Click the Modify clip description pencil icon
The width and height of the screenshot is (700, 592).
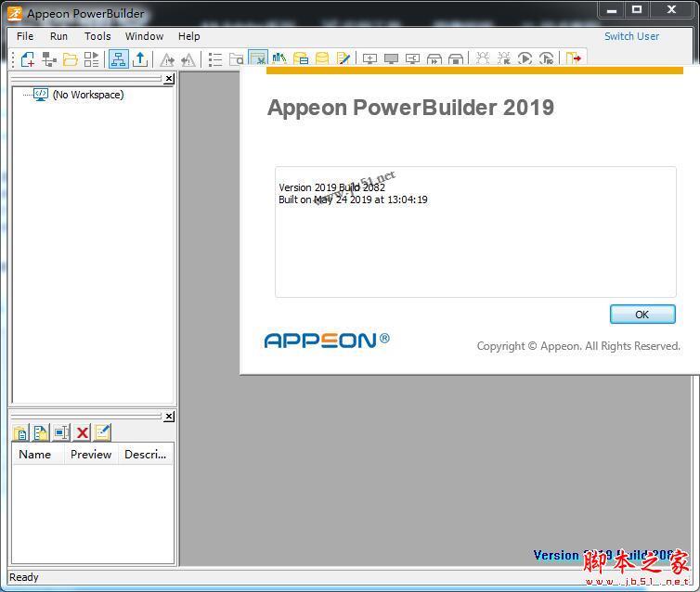coord(103,432)
